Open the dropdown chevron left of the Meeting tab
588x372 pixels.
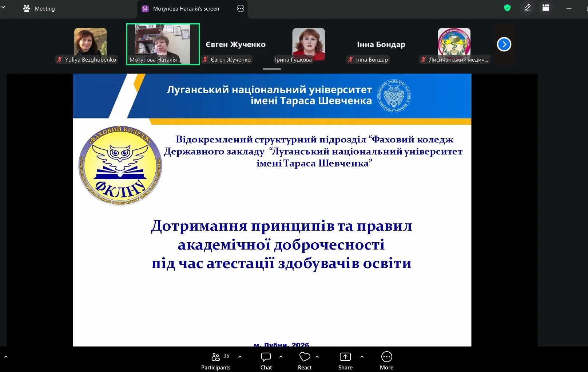click(x=3, y=7)
